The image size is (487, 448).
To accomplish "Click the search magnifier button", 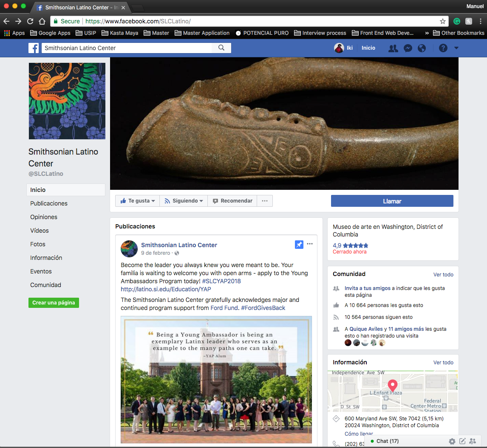I will pos(221,48).
